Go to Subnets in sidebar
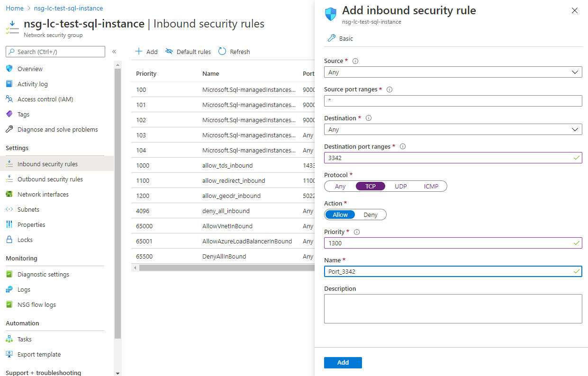Image resolution: width=588 pixels, height=376 pixels. point(28,209)
